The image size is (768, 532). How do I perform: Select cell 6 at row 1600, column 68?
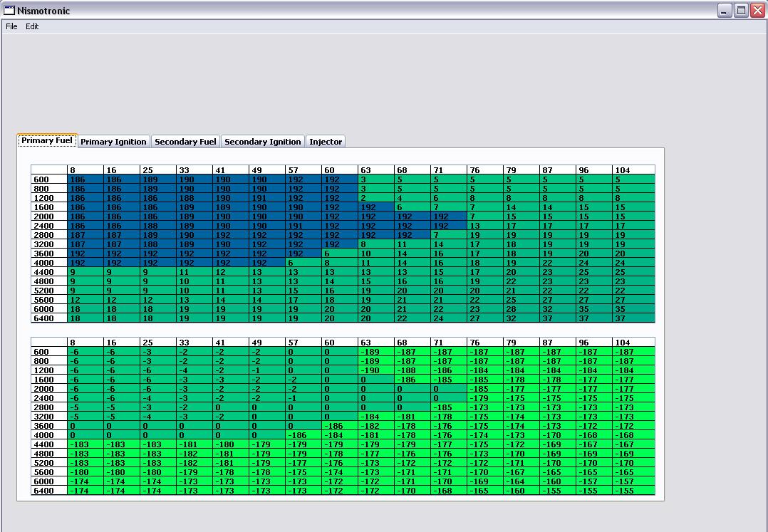412,207
